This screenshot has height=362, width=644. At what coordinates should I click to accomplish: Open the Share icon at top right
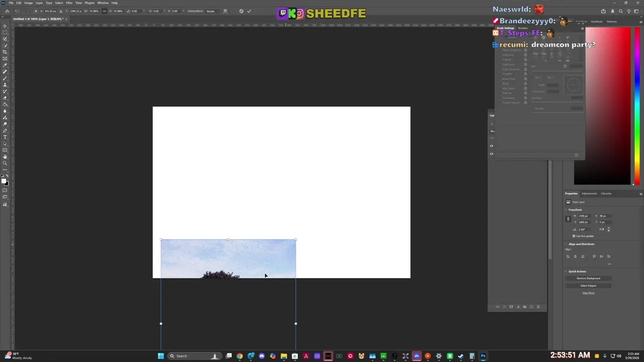click(603, 11)
